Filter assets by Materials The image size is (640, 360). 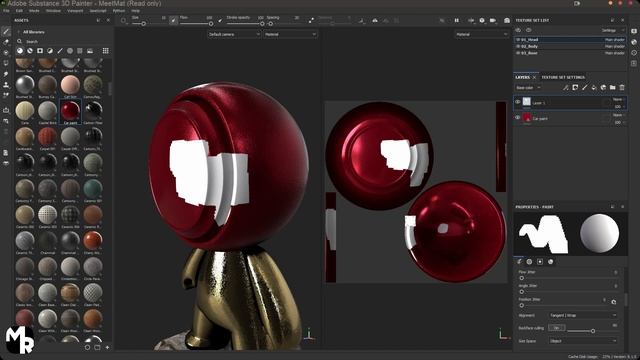click(x=20, y=51)
